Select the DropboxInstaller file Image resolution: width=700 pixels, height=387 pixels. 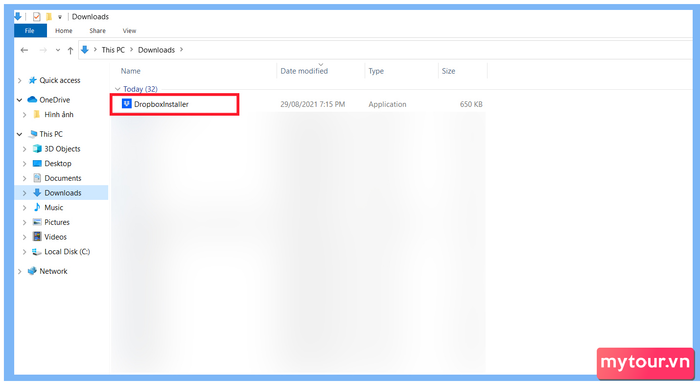pos(161,104)
